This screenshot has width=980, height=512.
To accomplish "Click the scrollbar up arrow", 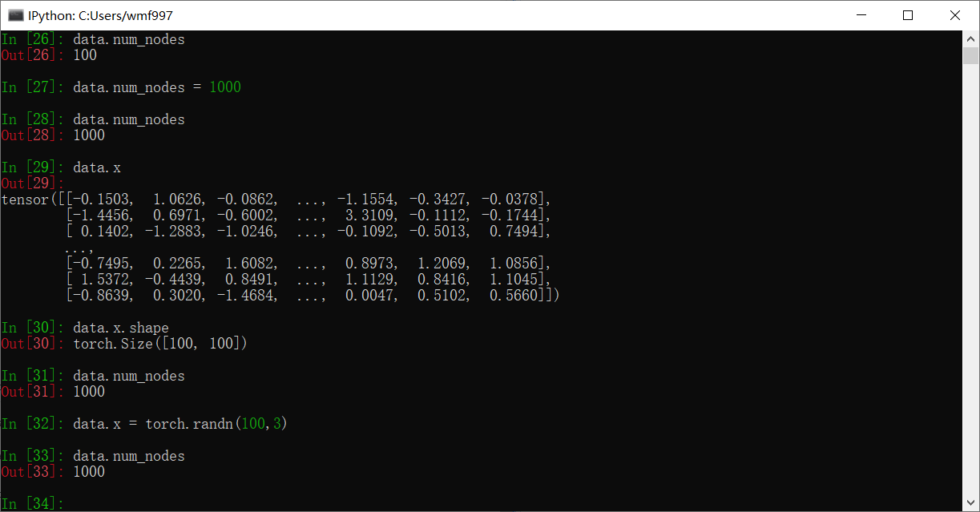I will [x=970, y=38].
